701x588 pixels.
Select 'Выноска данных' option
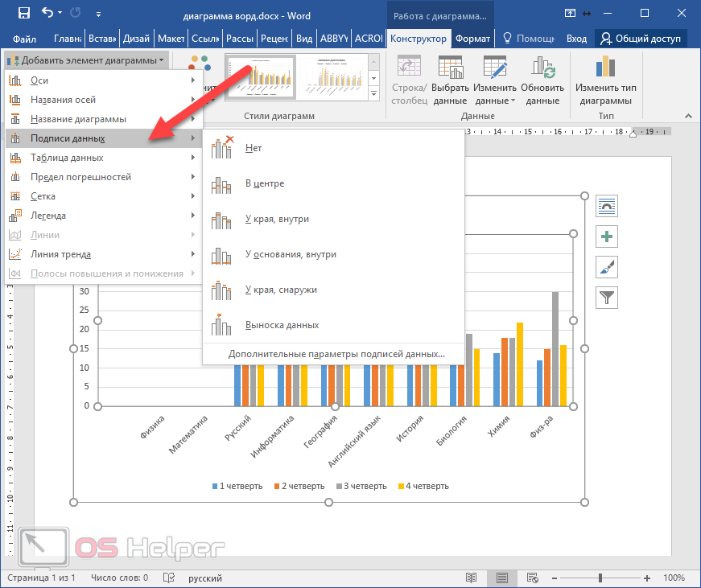coord(282,325)
